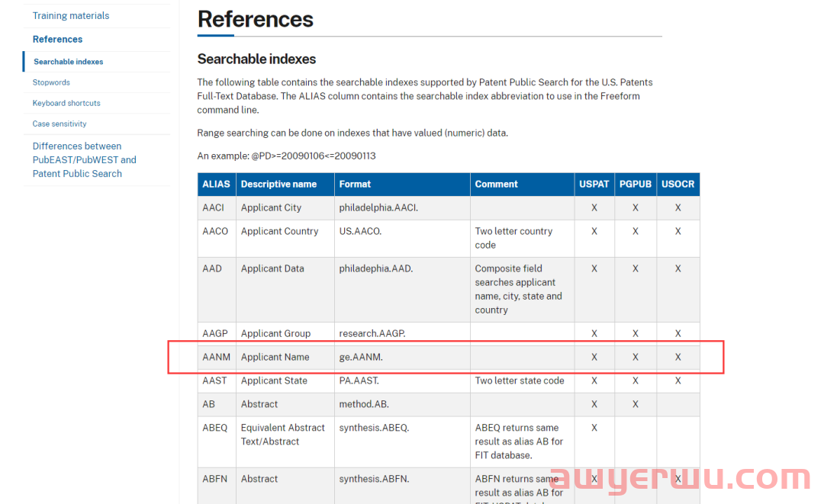Viewport: 824px width, 504px height.
Task: Click the philadelphia.AACI. format cell
Action: (x=378, y=208)
